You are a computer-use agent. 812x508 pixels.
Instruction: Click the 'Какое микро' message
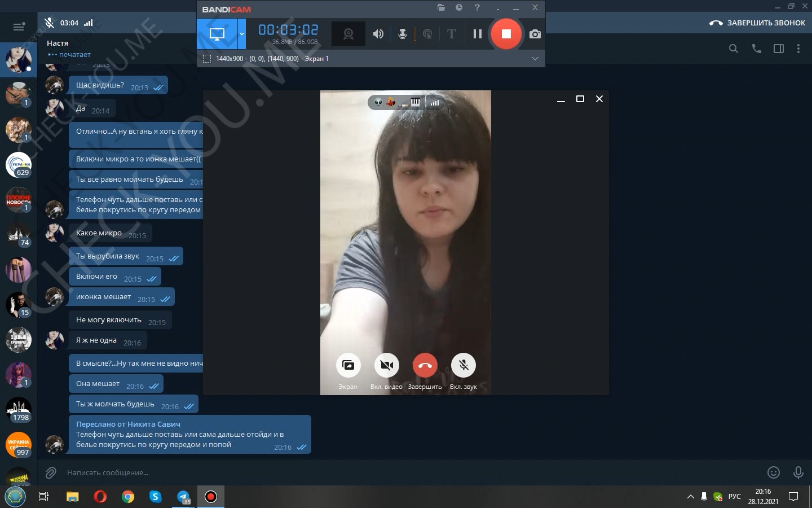pyautogui.click(x=111, y=233)
